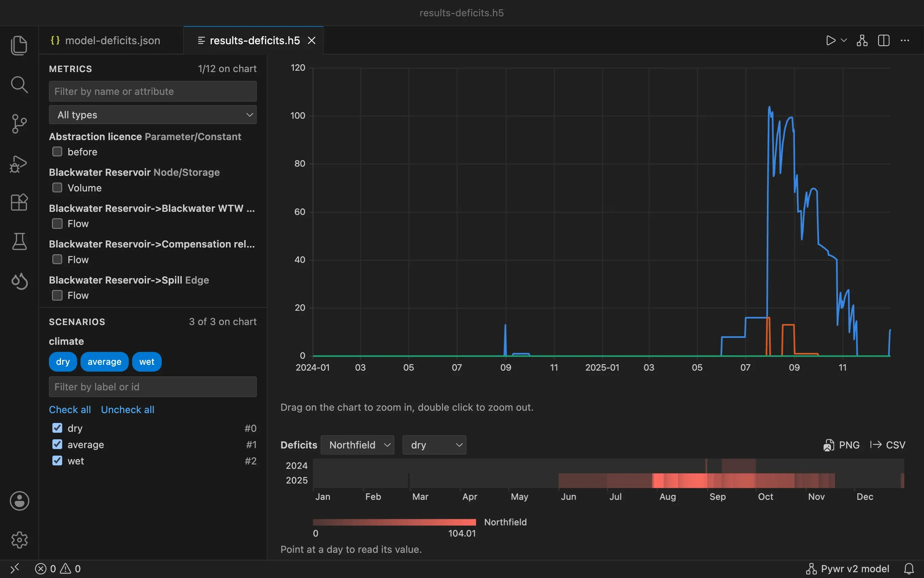The width and height of the screenshot is (924, 578).
Task: Open the All types dropdown
Action: [x=153, y=115]
